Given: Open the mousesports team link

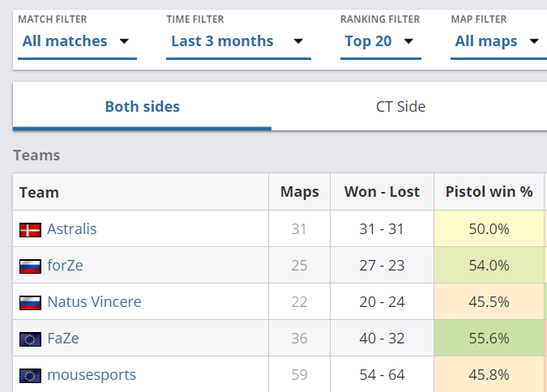Looking at the screenshot, I should click(92, 375).
